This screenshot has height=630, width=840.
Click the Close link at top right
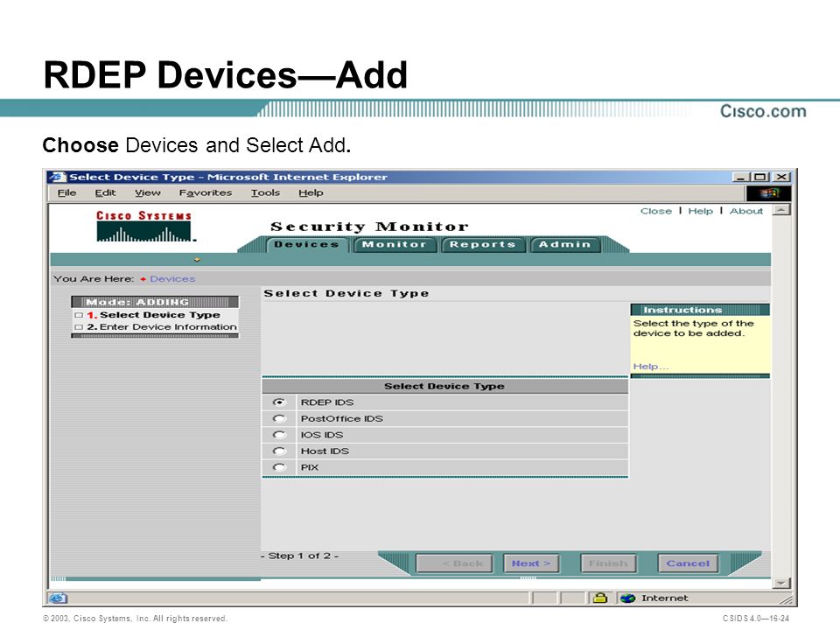[x=655, y=211]
